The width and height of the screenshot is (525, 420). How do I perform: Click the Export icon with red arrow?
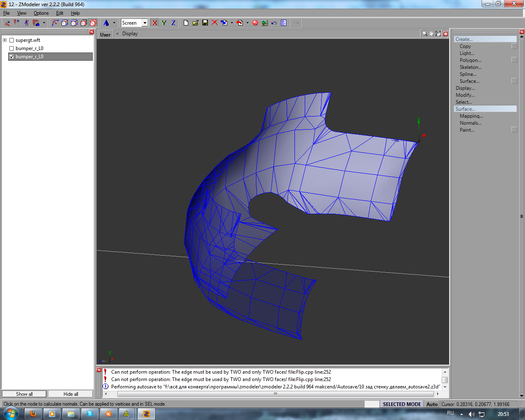click(240, 23)
